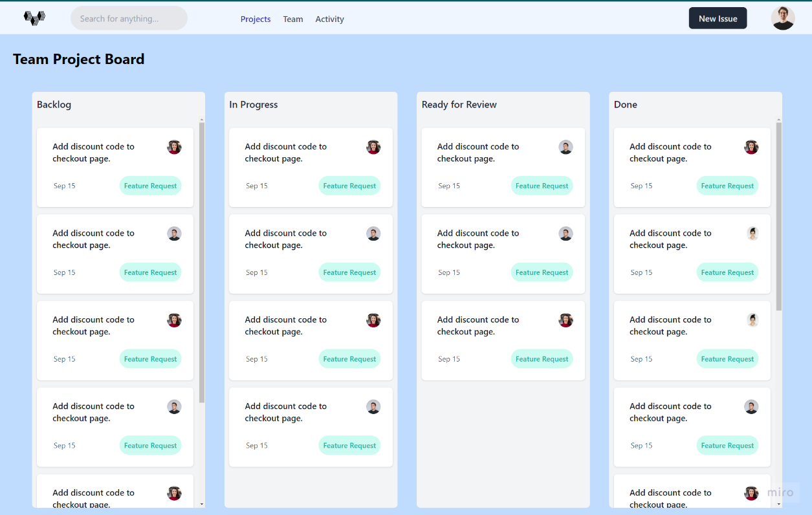812x515 pixels.
Task: Click Feature Request tag on second In Progress card
Action: (349, 272)
